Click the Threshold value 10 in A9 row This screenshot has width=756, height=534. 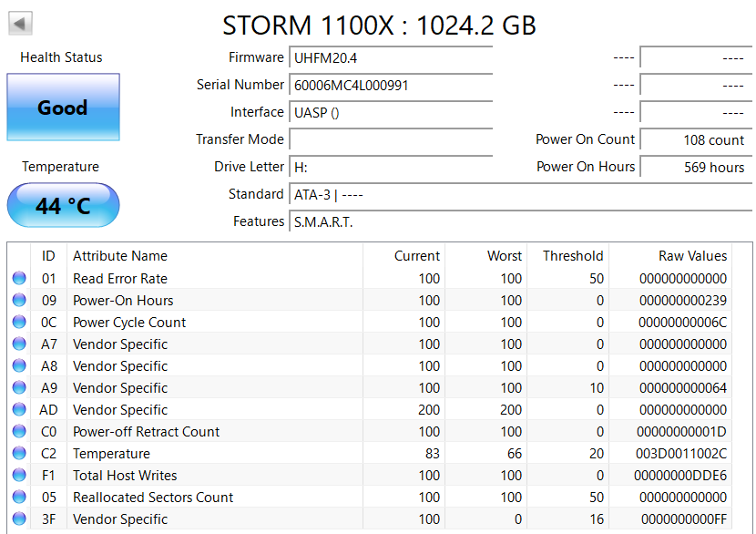[597, 387]
